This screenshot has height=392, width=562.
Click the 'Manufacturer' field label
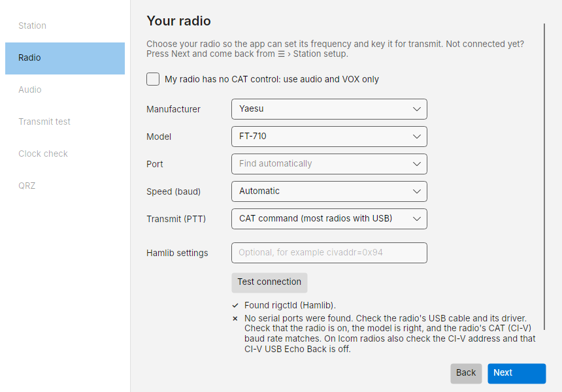(173, 109)
